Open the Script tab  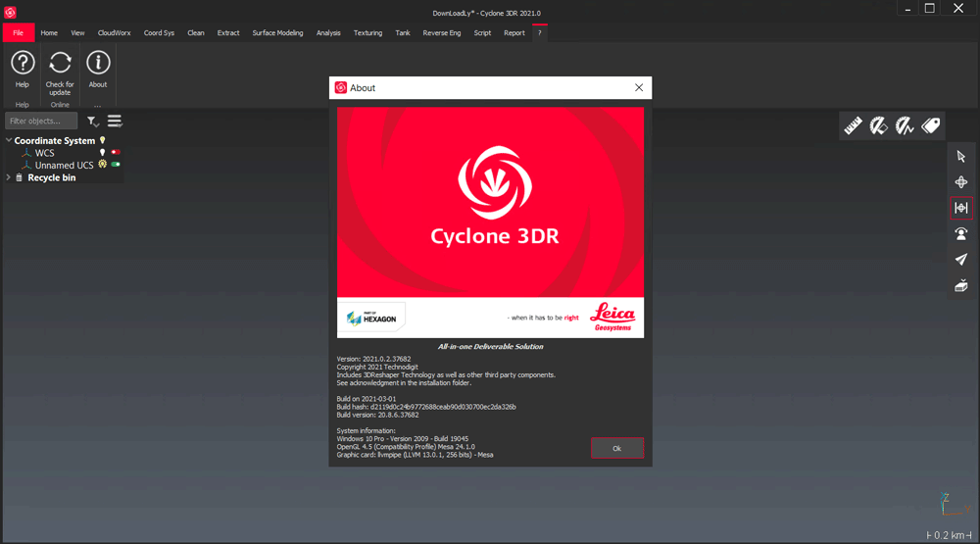pyautogui.click(x=482, y=33)
